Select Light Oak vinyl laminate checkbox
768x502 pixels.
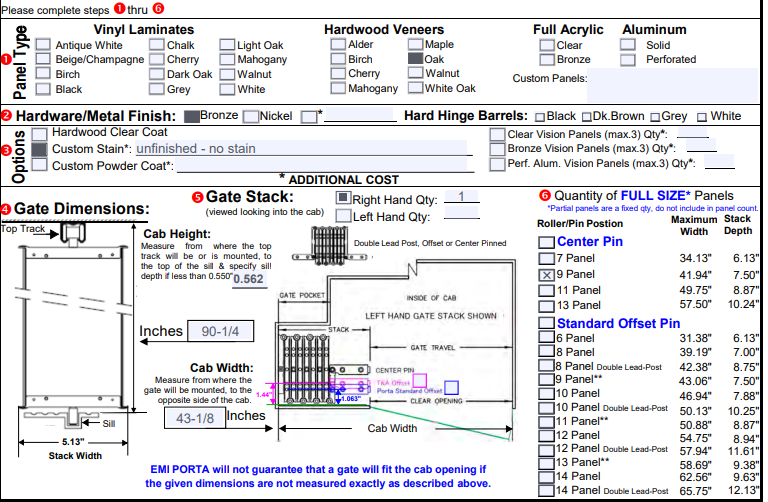(227, 45)
